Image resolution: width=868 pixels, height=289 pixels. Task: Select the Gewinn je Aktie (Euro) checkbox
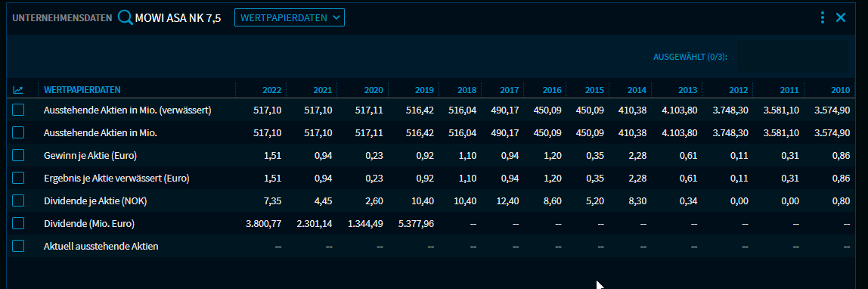pyautogui.click(x=18, y=156)
